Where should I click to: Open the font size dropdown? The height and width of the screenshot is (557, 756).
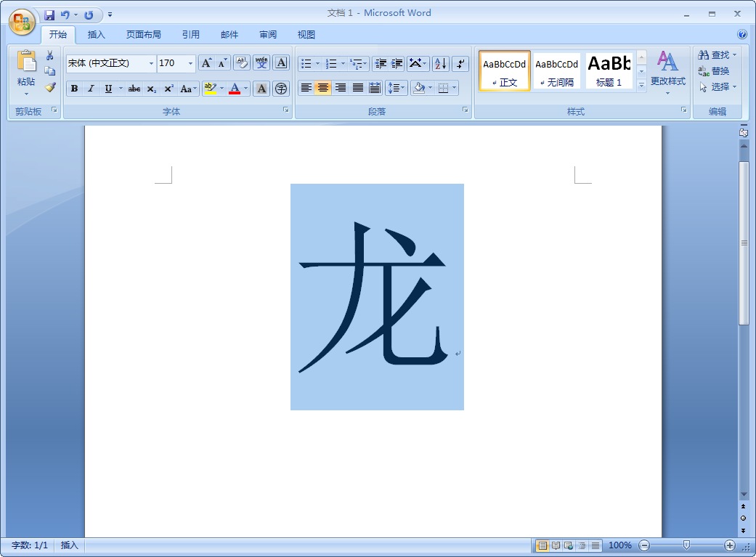pos(190,64)
